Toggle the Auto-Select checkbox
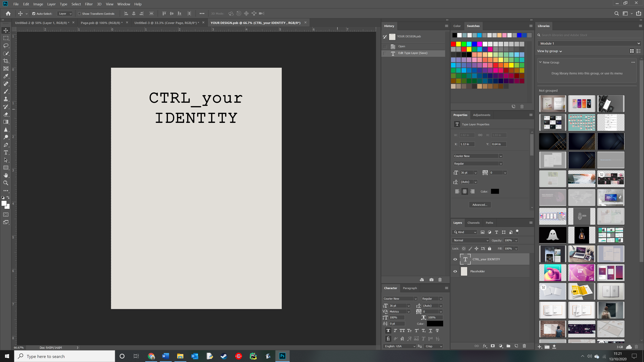The image size is (644, 362). pyautogui.click(x=34, y=13)
